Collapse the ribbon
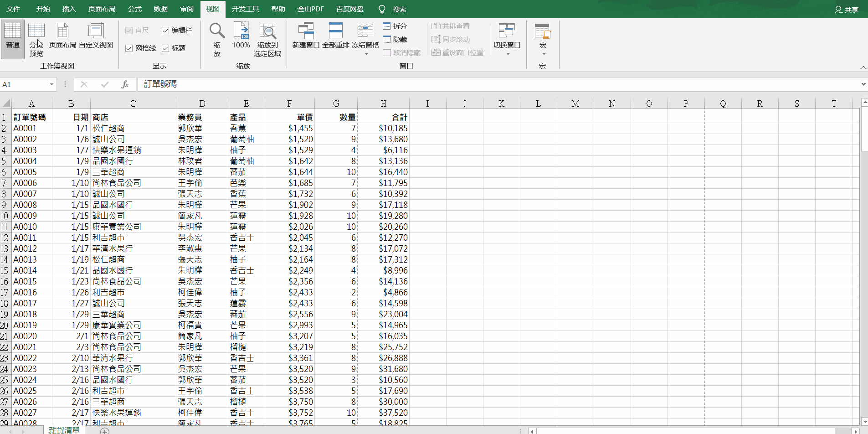 coord(863,67)
